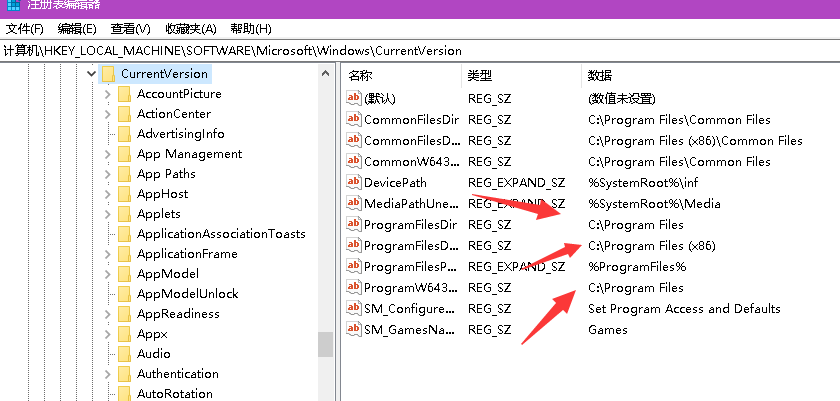Click the folder icon next to Authentication
This screenshot has width=840, height=401.
(124, 374)
